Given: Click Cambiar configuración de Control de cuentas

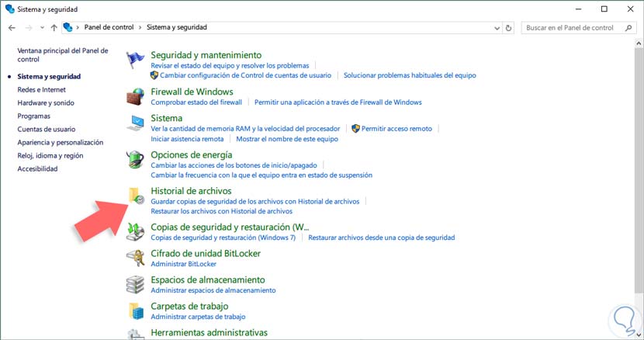Looking at the screenshot, I should 245,75.
